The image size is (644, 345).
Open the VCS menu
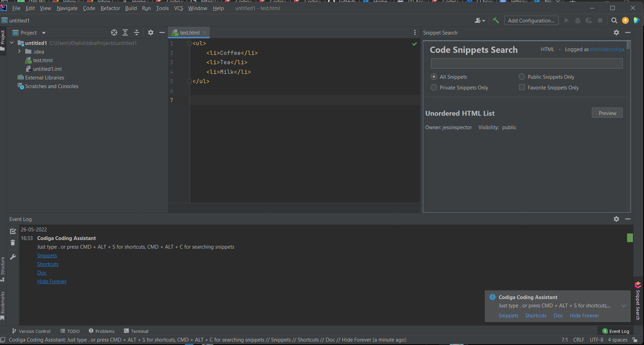coord(179,8)
